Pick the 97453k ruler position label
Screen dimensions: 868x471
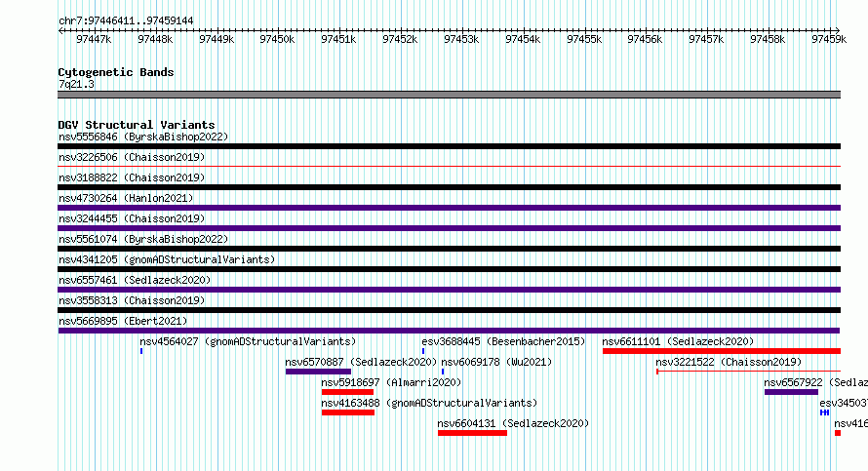coord(461,39)
